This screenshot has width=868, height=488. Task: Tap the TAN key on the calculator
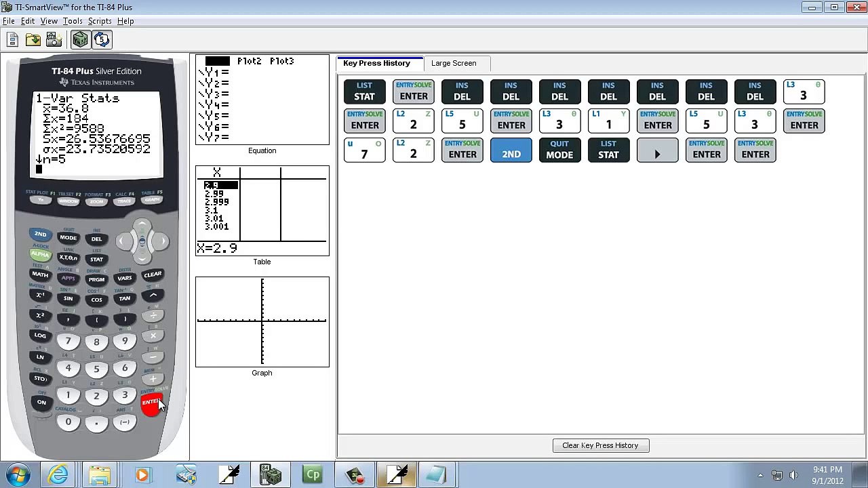click(x=124, y=299)
